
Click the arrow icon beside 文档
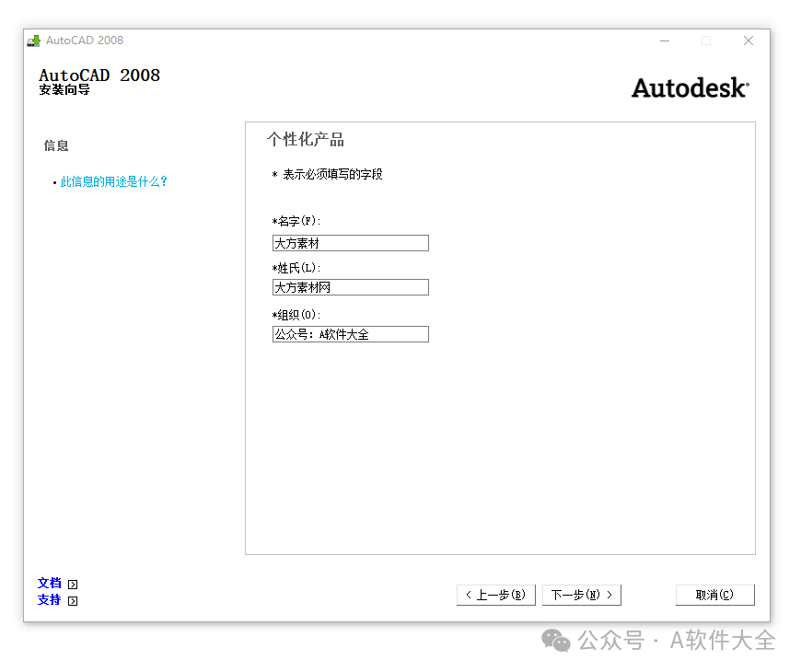[73, 585]
